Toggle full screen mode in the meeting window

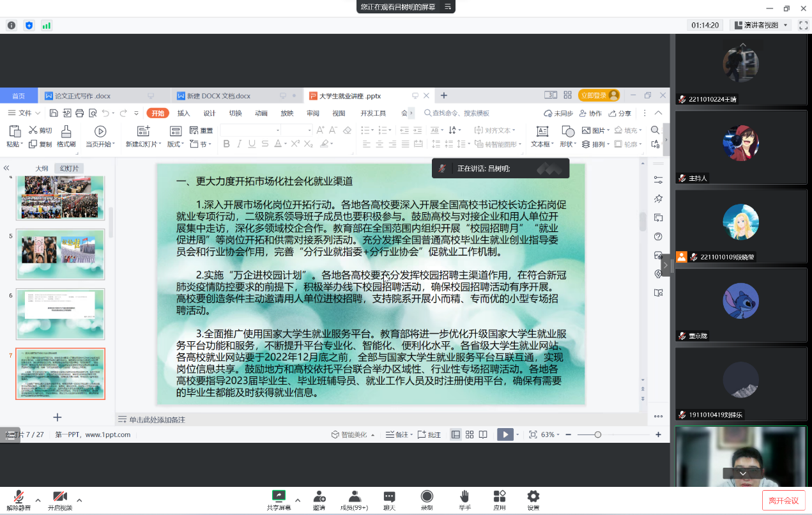click(x=803, y=25)
